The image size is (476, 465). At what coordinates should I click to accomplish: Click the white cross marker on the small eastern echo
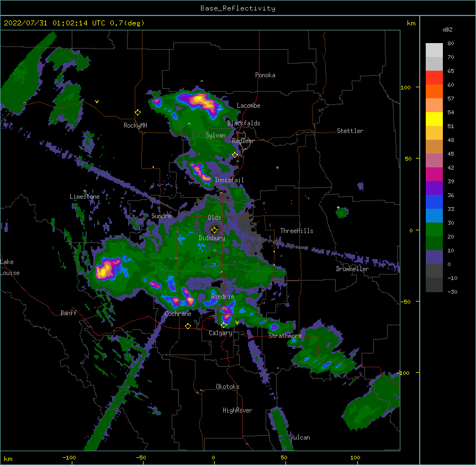point(338,207)
